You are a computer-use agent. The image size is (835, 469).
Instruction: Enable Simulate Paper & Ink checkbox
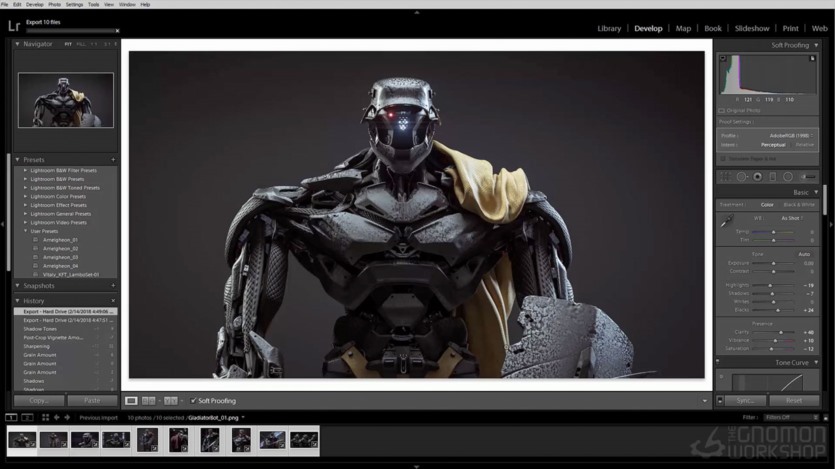(x=723, y=159)
